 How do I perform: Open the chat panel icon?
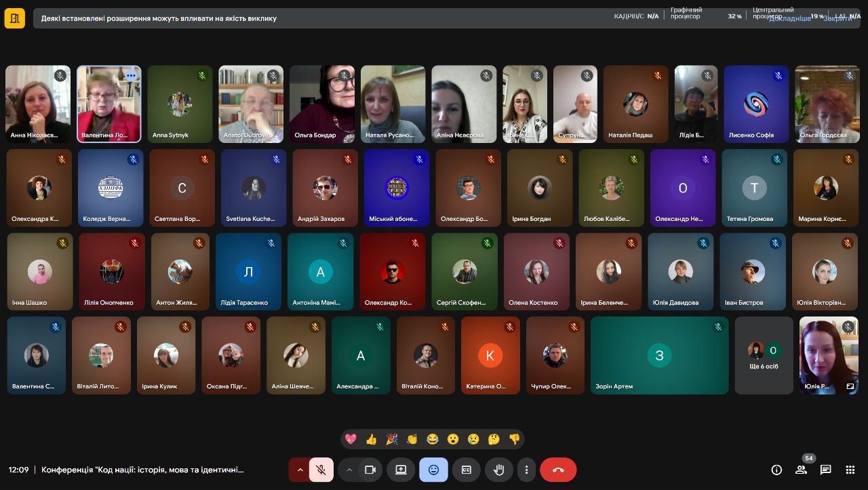pos(825,470)
